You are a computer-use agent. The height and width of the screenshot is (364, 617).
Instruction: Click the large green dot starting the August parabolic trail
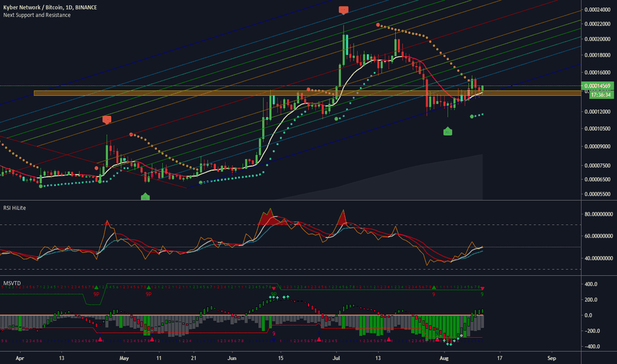coord(472,116)
